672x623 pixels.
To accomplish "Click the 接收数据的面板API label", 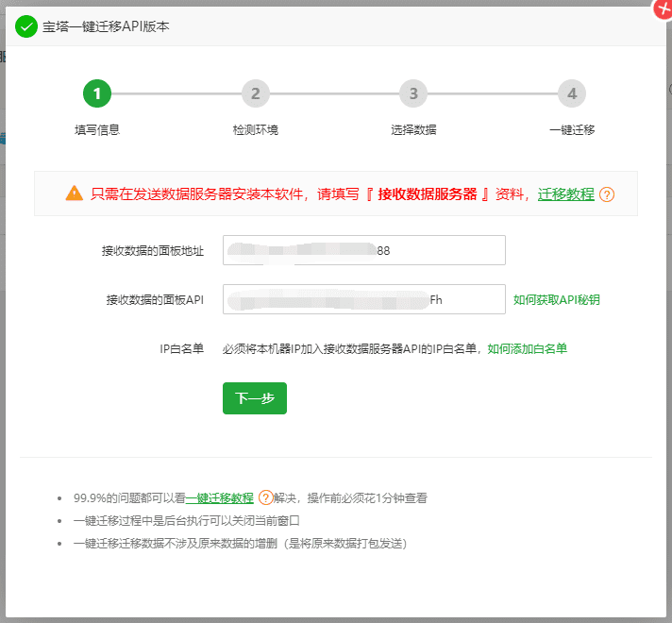I will 155,300.
